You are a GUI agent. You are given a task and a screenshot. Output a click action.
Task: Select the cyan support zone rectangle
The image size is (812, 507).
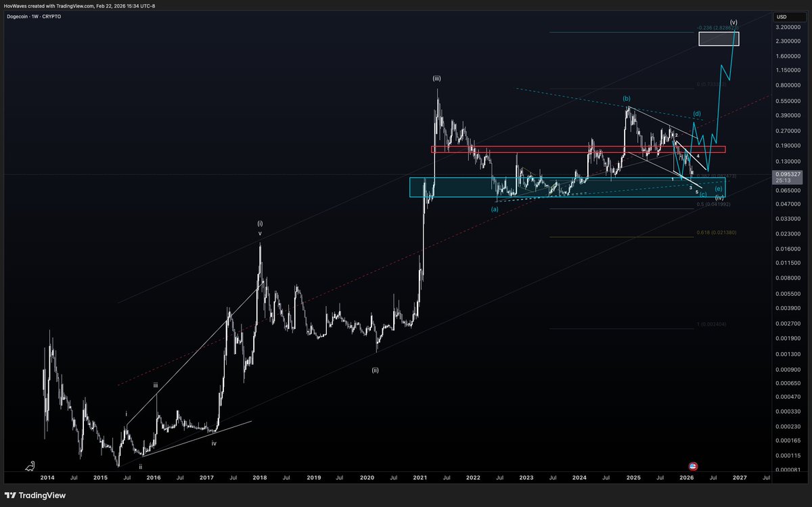tap(567, 188)
